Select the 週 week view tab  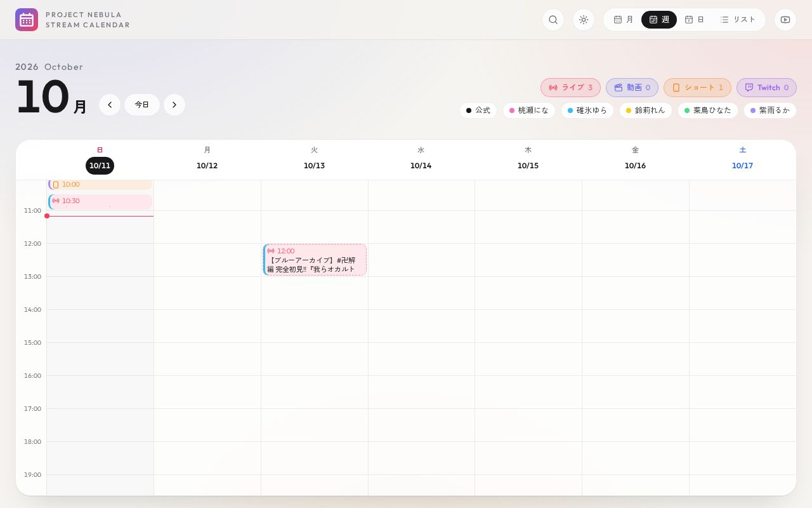pos(659,20)
